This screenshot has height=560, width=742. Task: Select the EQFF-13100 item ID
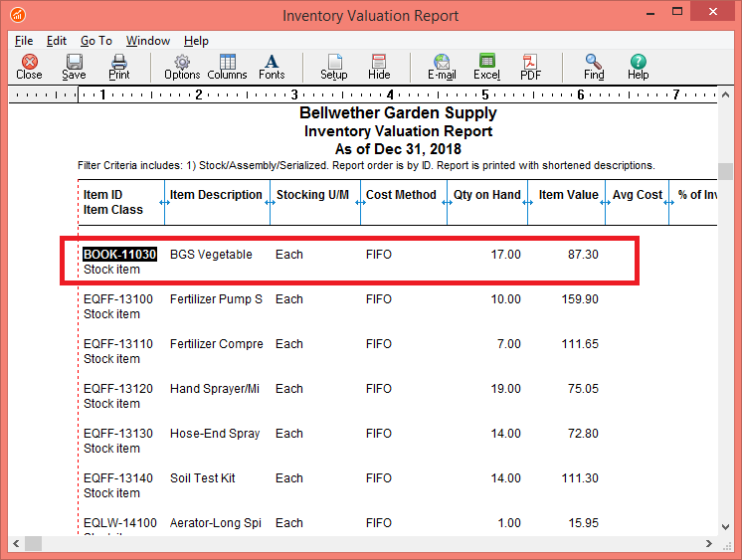click(118, 299)
